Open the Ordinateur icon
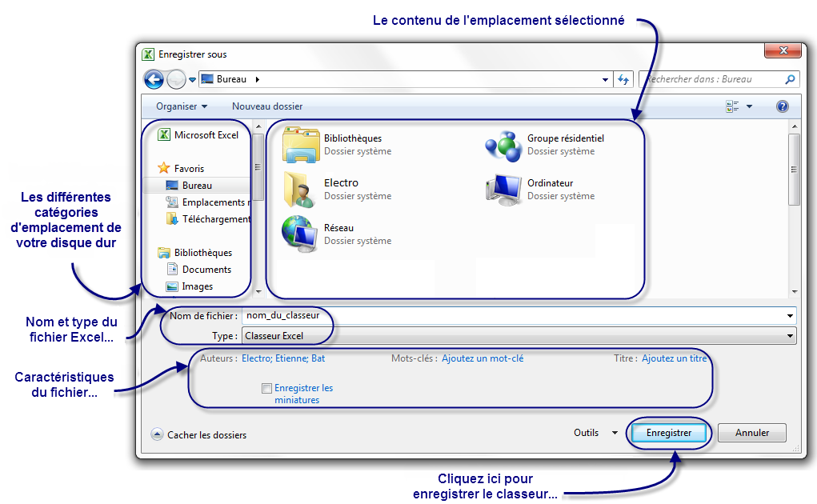 coord(503,190)
